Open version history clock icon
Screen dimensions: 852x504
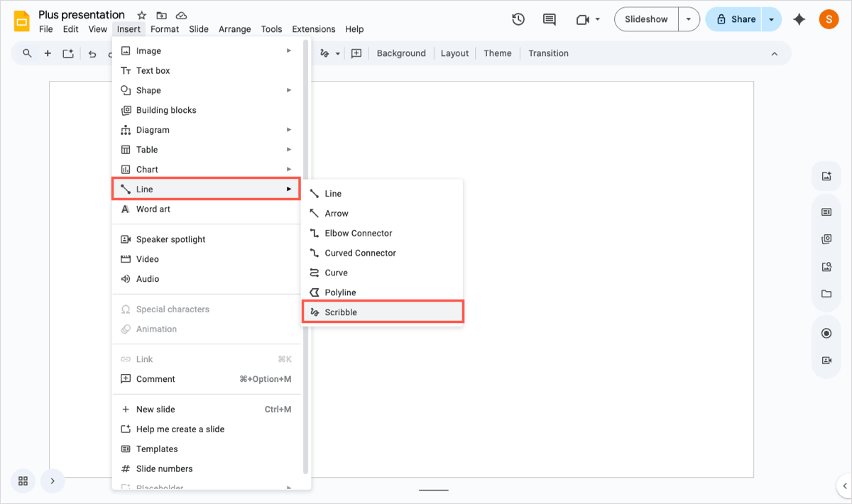(518, 19)
